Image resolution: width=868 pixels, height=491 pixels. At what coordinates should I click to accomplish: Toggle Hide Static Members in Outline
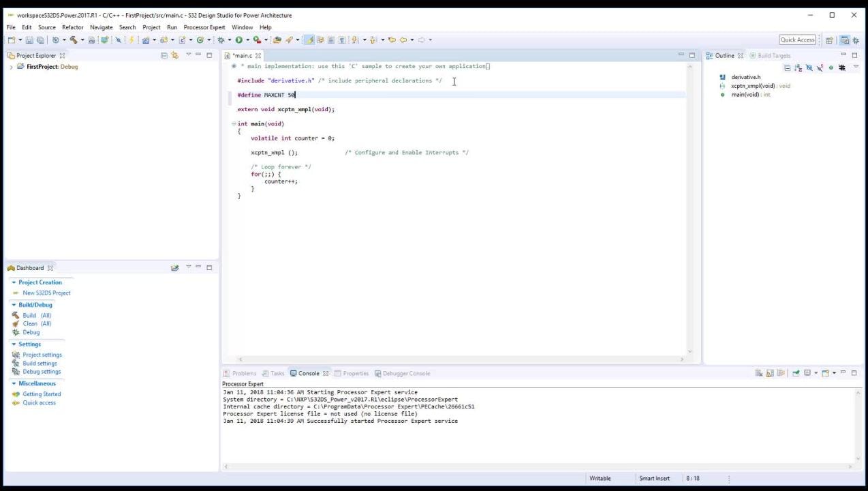tap(820, 68)
